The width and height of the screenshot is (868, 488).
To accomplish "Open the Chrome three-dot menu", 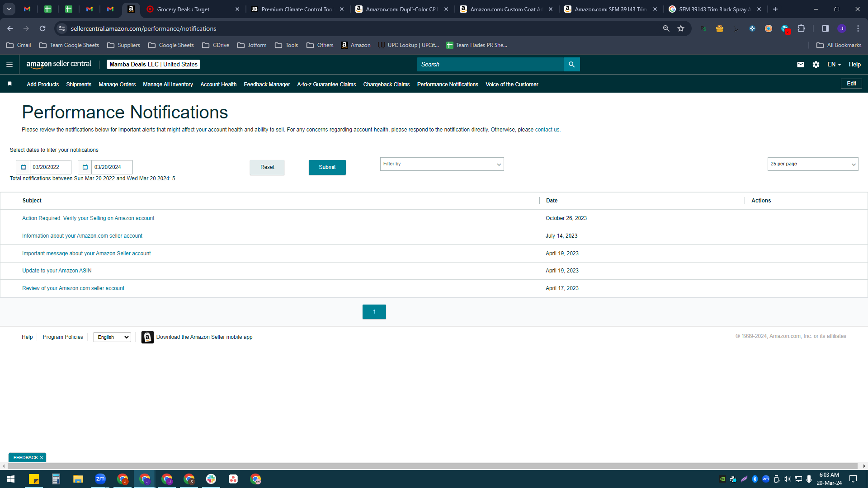I will [x=858, y=28].
